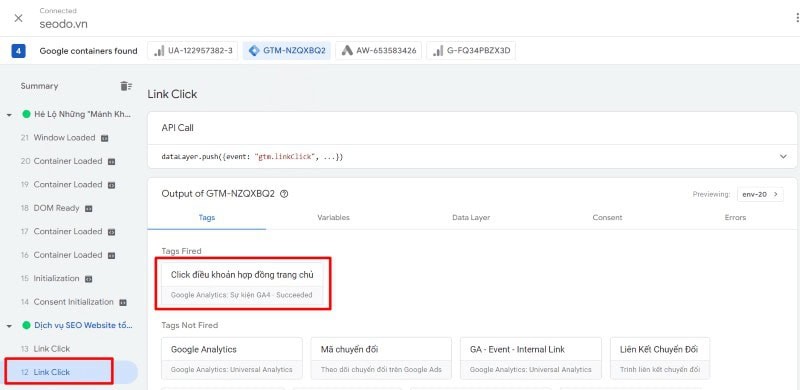Select event 15 Initialization
The image size is (800, 390).
[x=50, y=279]
